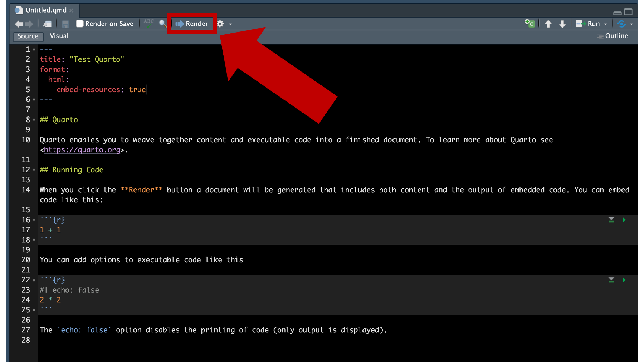
Task: Click "You can add options" sentence
Action: click(141, 260)
